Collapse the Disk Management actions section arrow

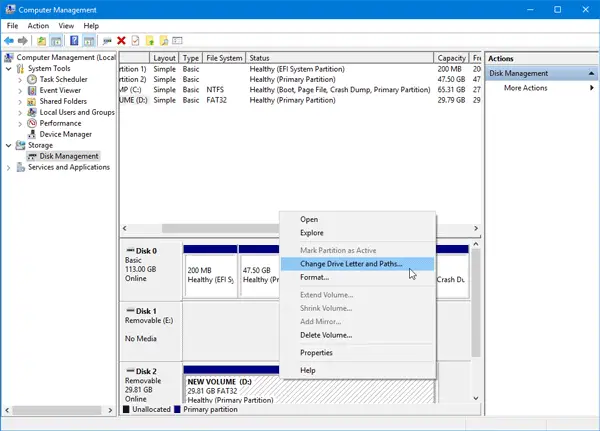591,73
